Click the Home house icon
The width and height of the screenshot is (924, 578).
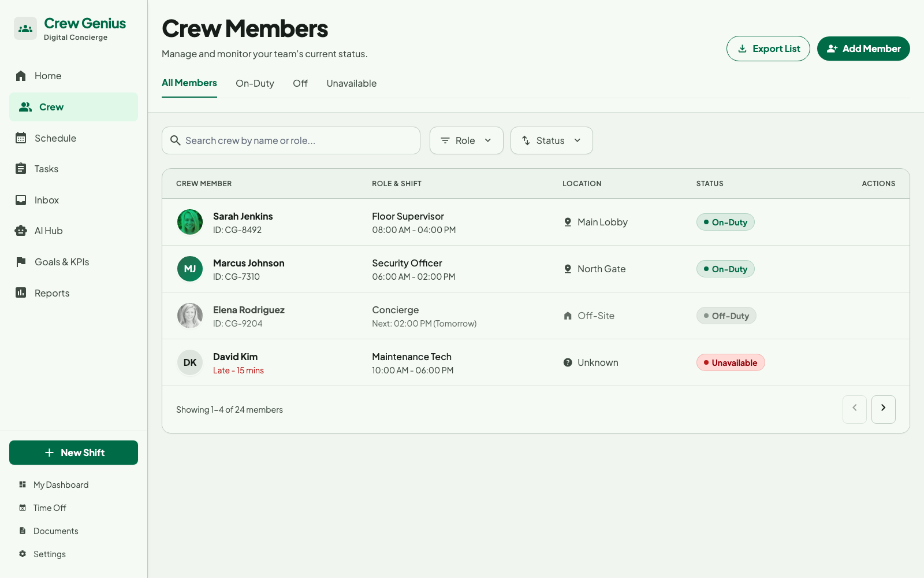click(21, 76)
